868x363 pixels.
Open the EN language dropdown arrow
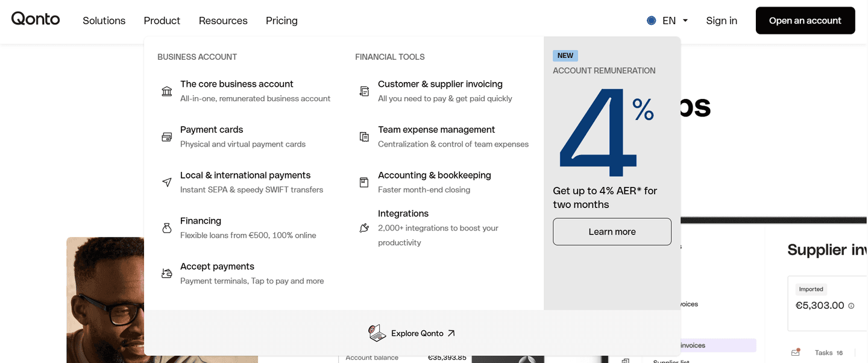685,21
